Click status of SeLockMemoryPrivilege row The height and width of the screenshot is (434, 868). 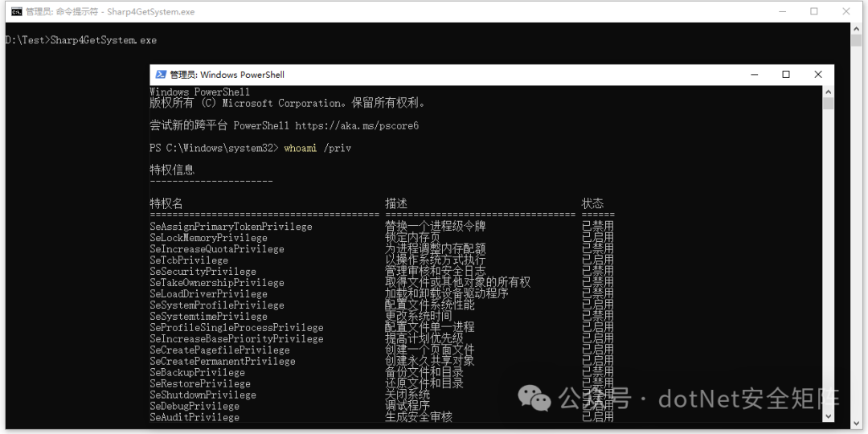(x=598, y=237)
